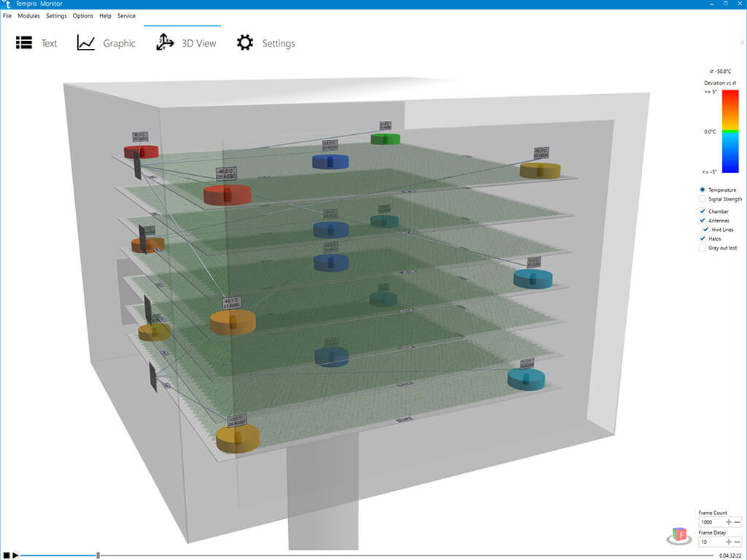Click the view orientation cube icon
The image size is (747, 560).
(x=680, y=536)
